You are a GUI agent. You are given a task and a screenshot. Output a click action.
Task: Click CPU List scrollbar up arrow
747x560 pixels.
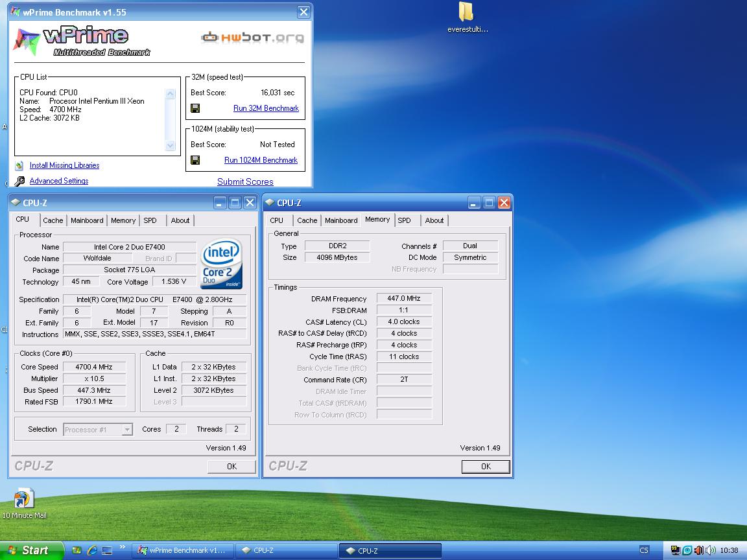[x=171, y=94]
